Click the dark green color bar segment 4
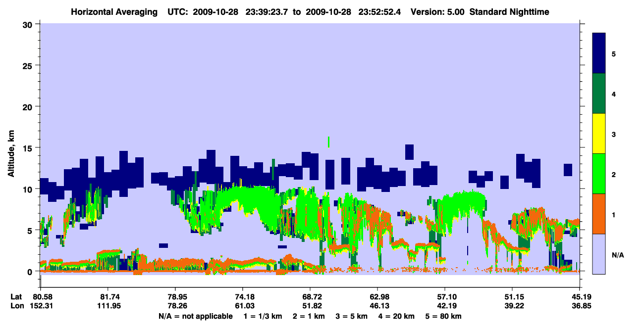The width and height of the screenshot is (644, 330). (599, 94)
